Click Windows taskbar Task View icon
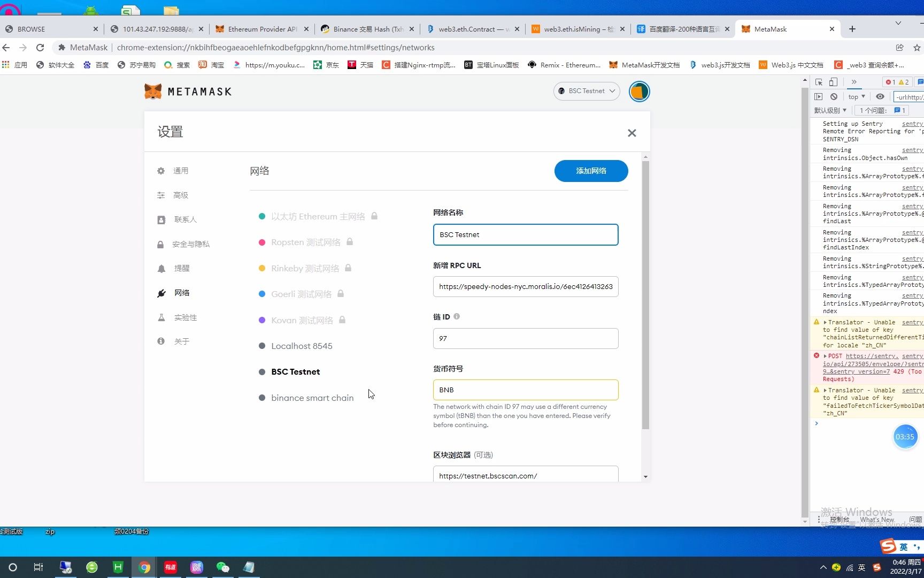 pos(38,567)
